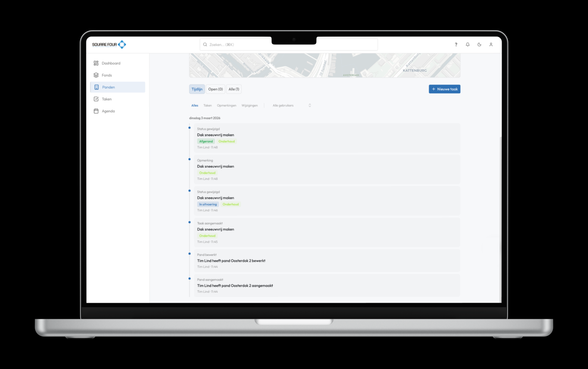Filter timeline by Opmerkingen
Viewport: 588px width, 369px height.
(227, 105)
